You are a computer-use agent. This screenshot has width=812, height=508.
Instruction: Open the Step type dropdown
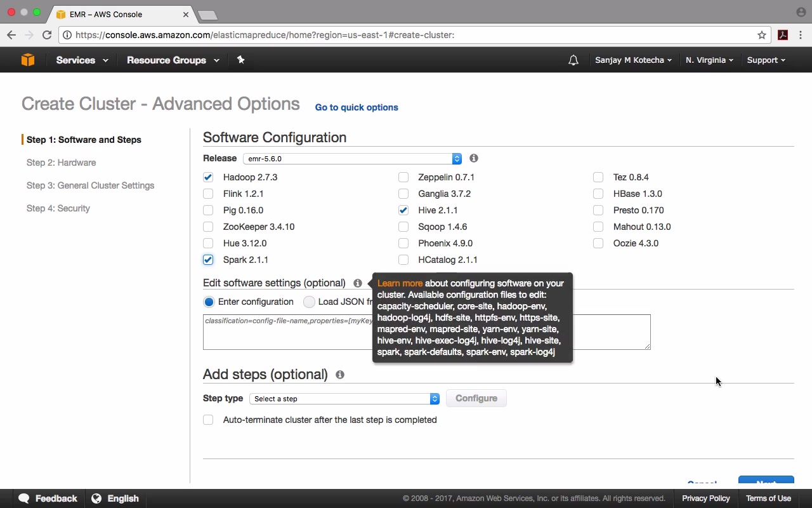tap(344, 399)
